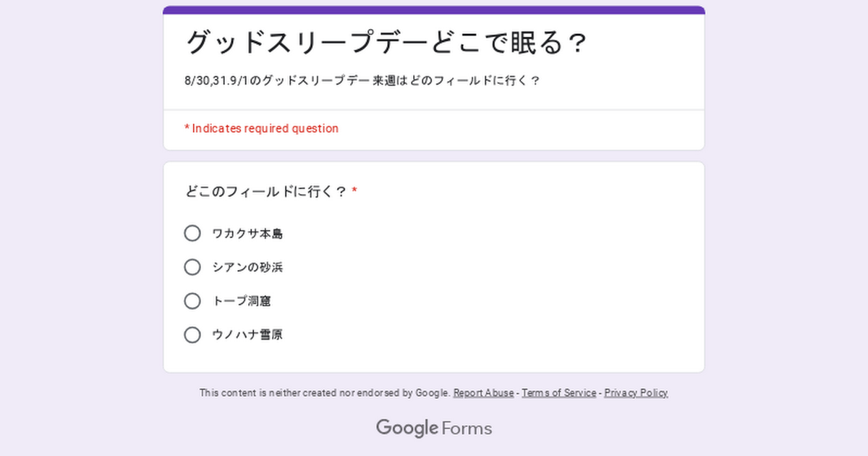The width and height of the screenshot is (868, 456).
Task: Open the Report Abuse link
Action: 483,393
